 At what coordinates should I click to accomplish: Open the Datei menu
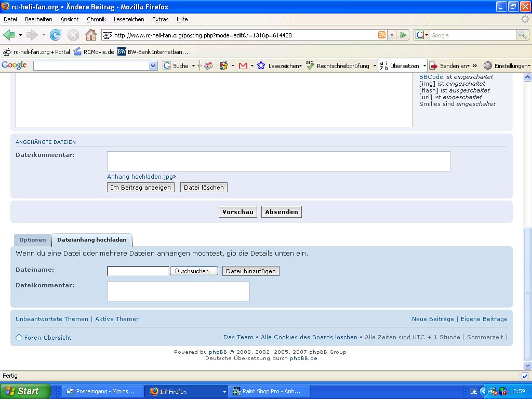click(10, 19)
